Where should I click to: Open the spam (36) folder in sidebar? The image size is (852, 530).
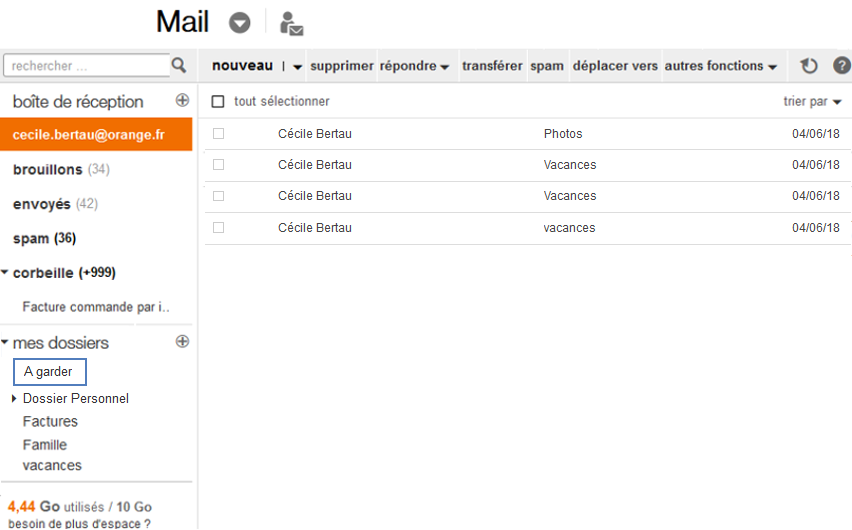45,238
